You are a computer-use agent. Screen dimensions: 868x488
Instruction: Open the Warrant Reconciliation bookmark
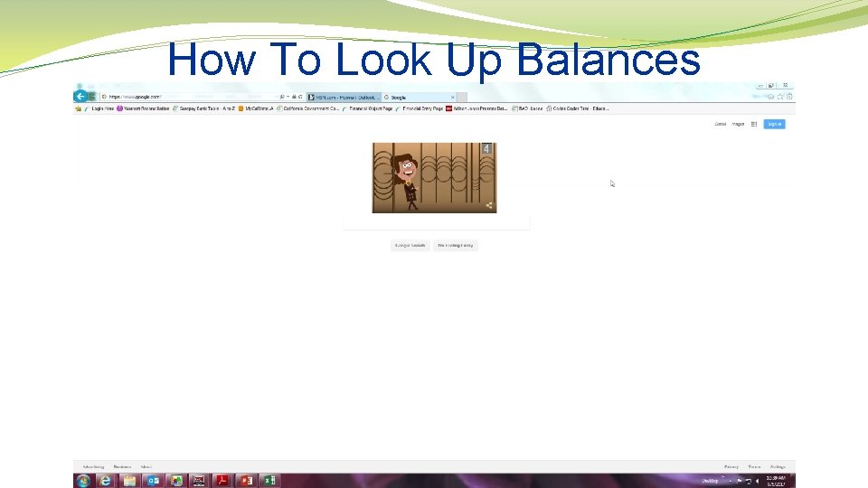click(143, 108)
